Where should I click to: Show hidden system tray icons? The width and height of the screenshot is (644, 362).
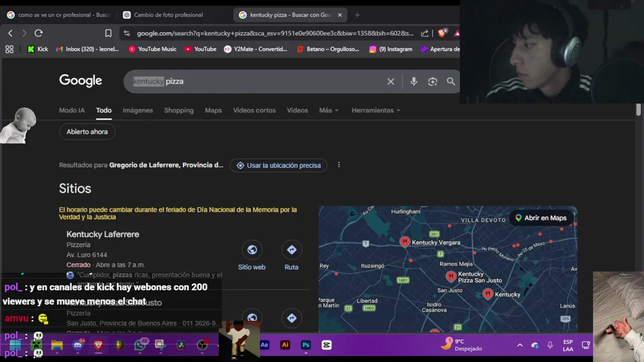click(520, 345)
